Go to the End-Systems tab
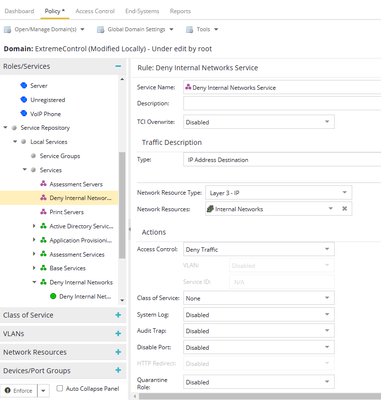This screenshot has height=400, width=381. coord(142,11)
